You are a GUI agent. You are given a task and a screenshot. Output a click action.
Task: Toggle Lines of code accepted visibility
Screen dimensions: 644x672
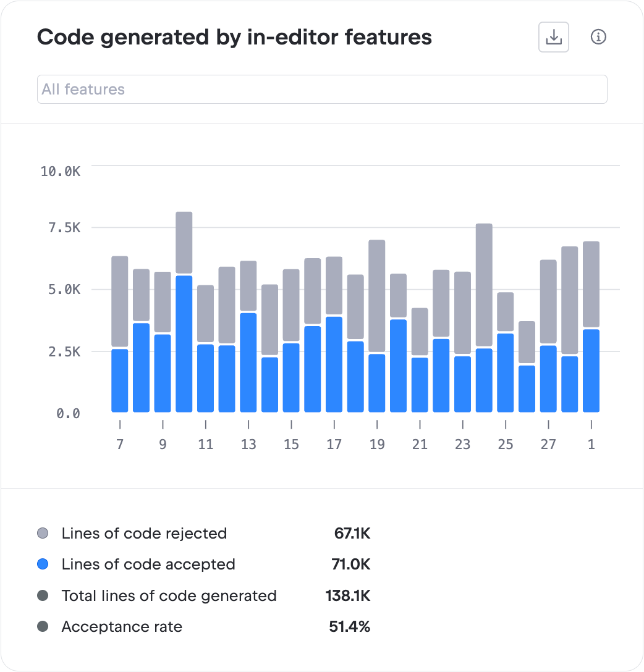pos(148,564)
